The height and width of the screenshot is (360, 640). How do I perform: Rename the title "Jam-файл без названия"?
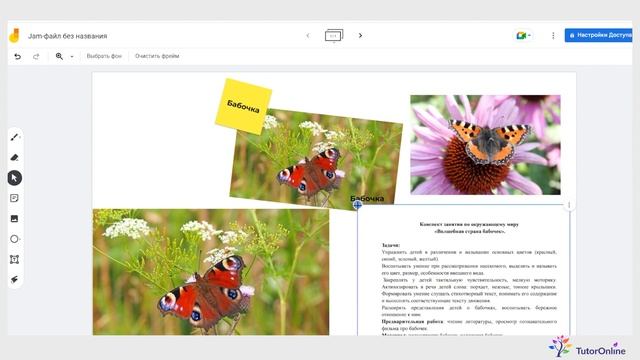(x=67, y=36)
